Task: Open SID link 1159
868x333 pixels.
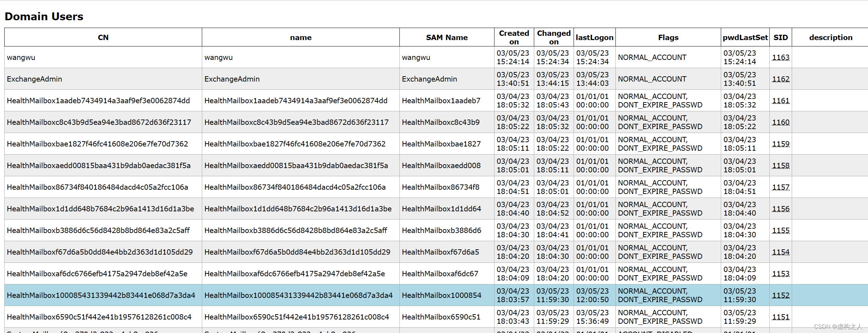Action: pos(781,144)
